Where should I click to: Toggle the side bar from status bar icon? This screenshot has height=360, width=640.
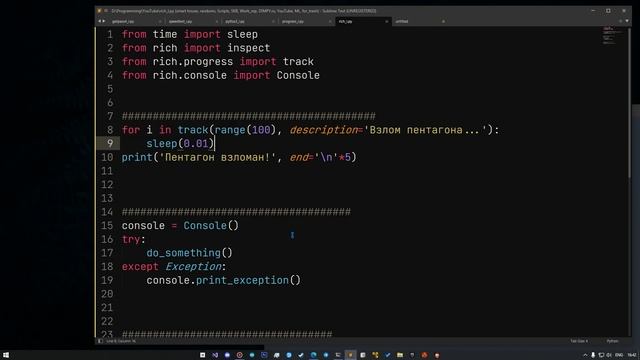pos(100,341)
